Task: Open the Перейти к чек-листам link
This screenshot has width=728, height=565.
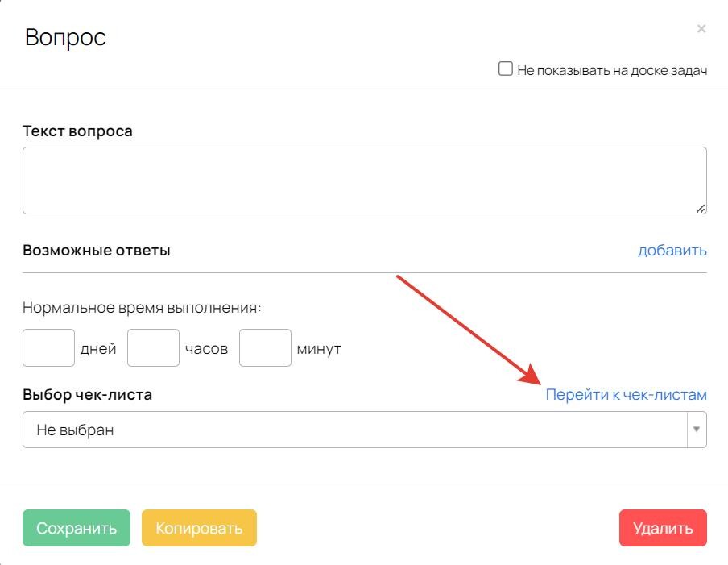Action: click(x=626, y=394)
